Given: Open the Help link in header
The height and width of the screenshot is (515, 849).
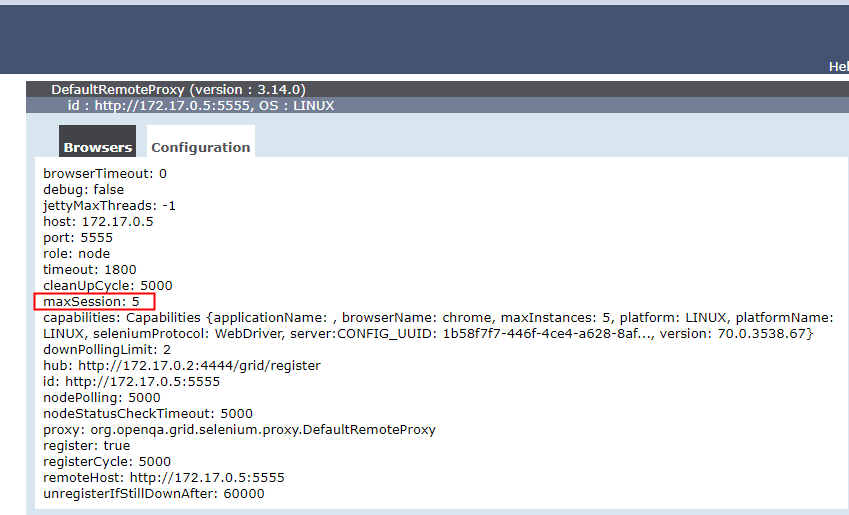Looking at the screenshot, I should (x=839, y=66).
